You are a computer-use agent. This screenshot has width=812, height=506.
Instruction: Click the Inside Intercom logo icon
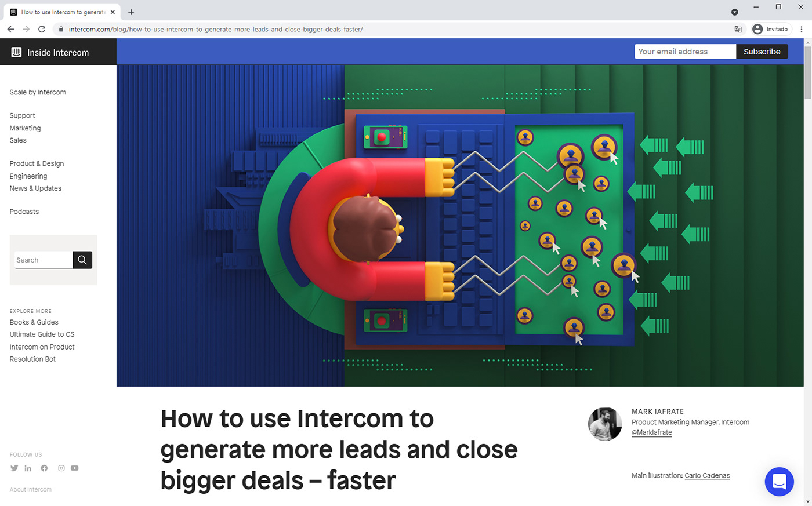(16, 52)
